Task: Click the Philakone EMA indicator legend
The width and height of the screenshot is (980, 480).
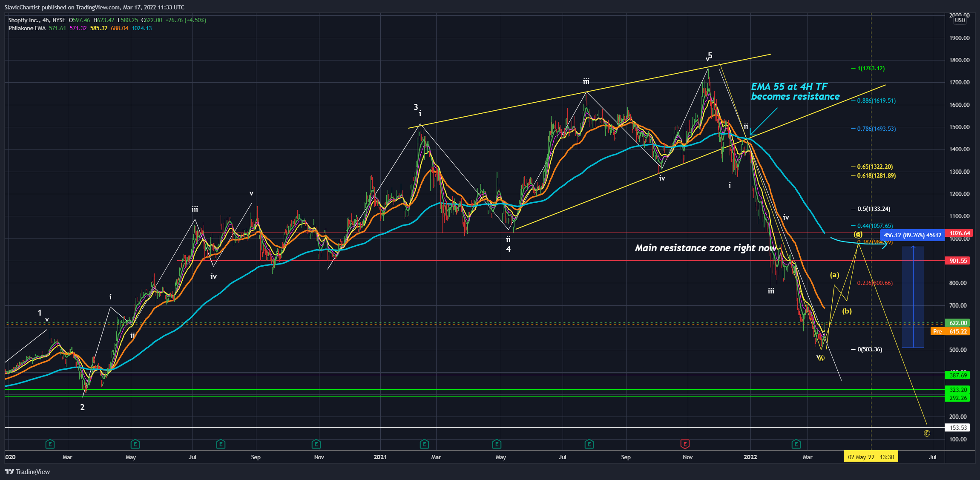Action: click(27, 28)
